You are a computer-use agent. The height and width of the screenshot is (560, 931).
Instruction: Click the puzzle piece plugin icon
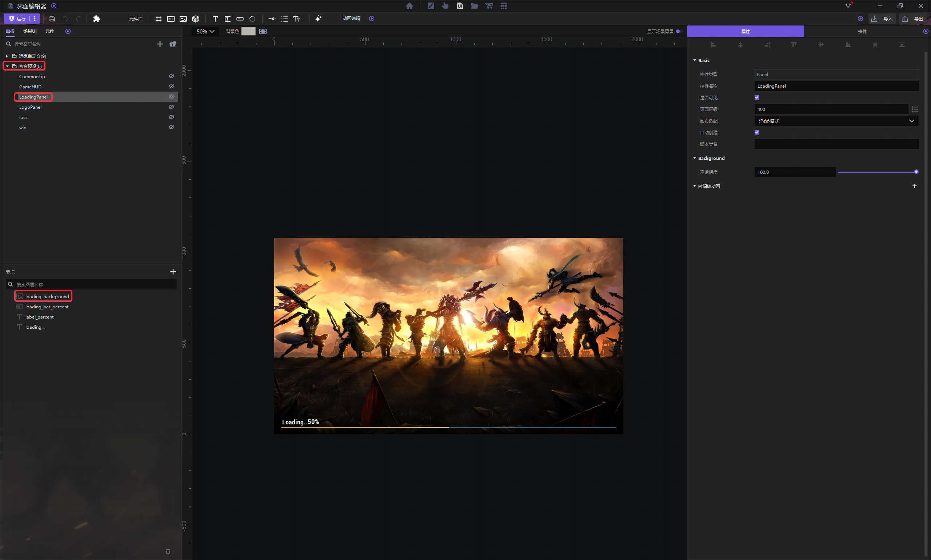(x=96, y=19)
